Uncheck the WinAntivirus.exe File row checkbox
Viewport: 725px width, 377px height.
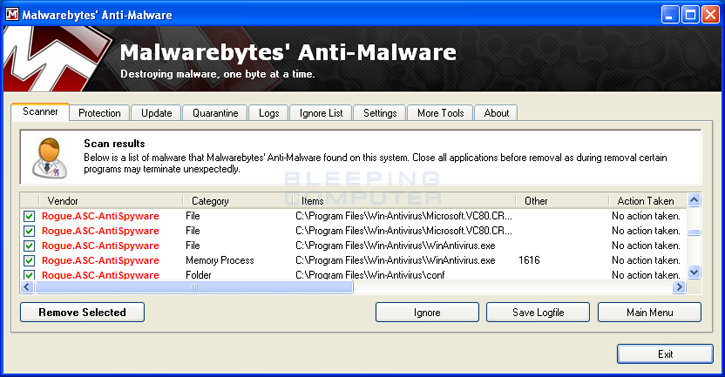tap(29, 246)
